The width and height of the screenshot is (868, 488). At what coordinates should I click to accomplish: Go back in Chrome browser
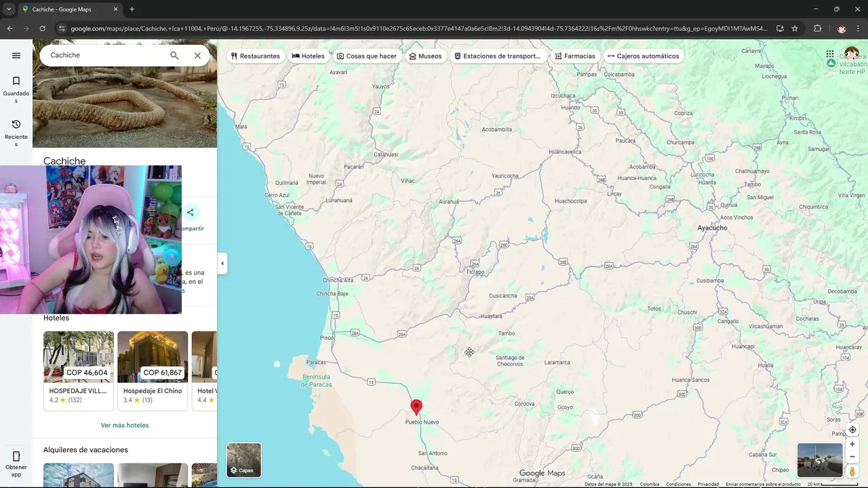(x=9, y=28)
